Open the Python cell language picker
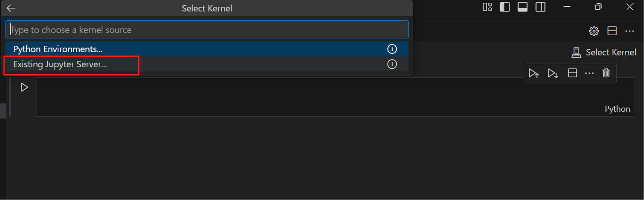 point(617,109)
